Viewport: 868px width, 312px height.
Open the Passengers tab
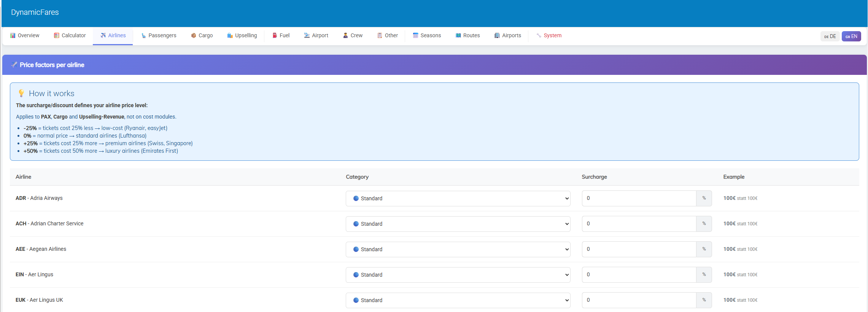159,35
